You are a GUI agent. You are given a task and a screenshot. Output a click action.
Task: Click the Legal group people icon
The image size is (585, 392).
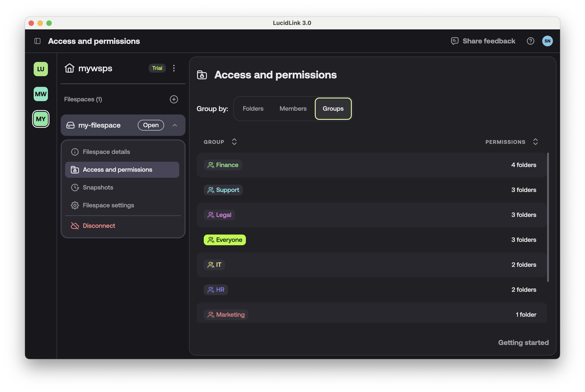point(211,215)
